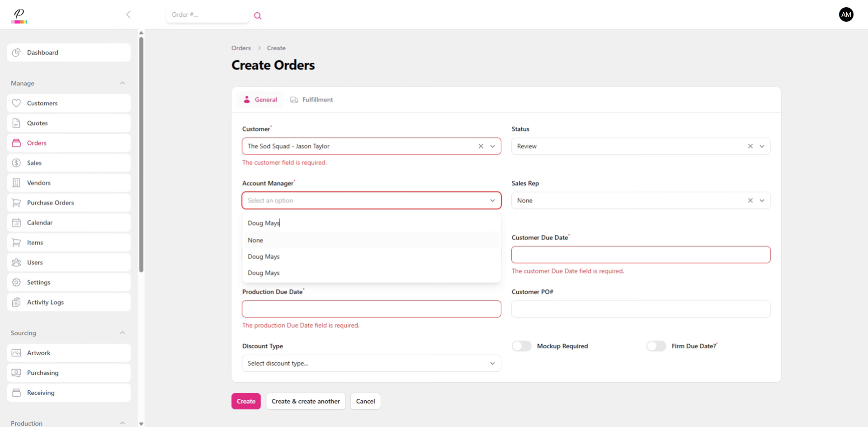Screen dimensions: 868x427
Task: Click the search icon next to Order field
Action: pyautogui.click(x=258, y=15)
